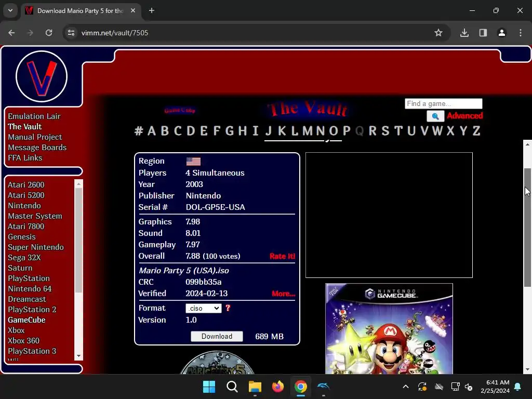Click the magnifier search button
Image resolution: width=532 pixels, height=399 pixels.
pos(435,116)
